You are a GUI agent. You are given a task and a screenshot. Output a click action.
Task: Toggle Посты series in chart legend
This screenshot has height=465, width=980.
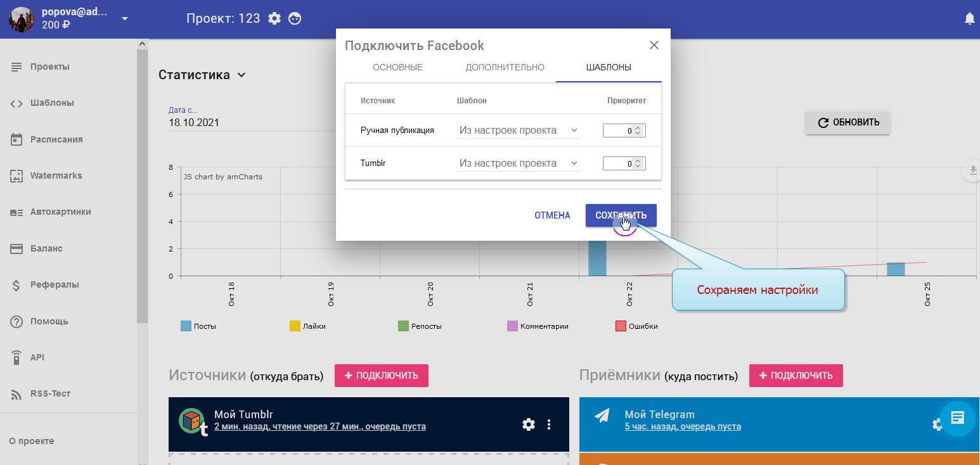[x=186, y=326]
